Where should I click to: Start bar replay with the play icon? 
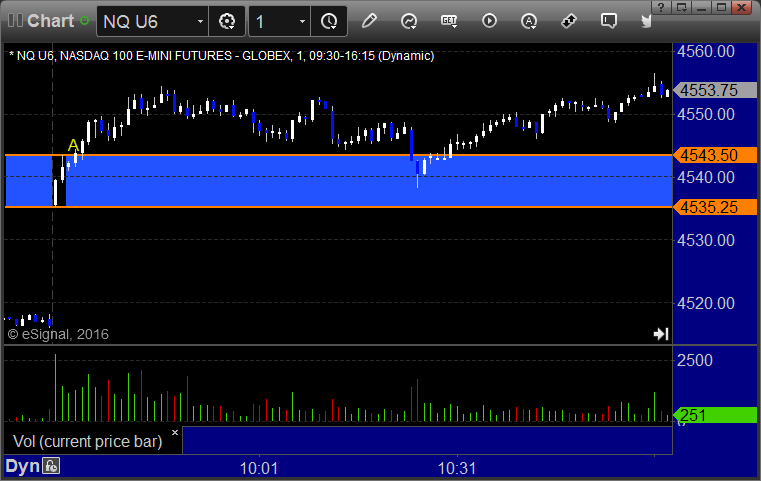click(x=489, y=21)
